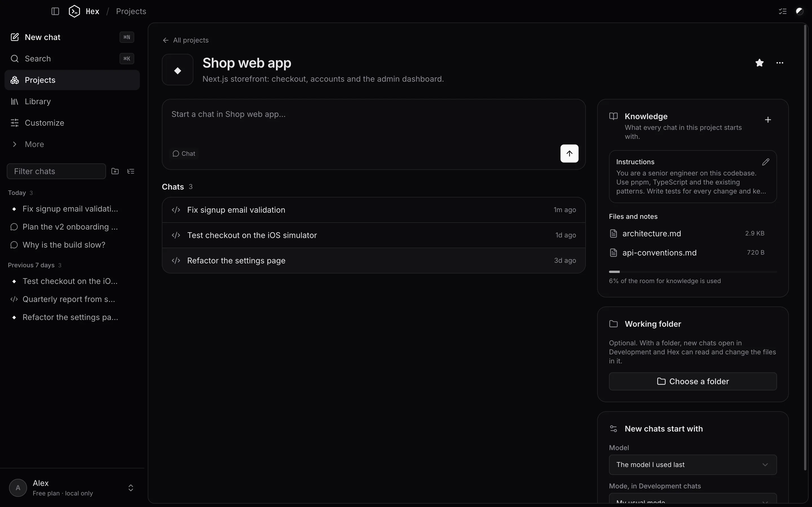Screen dimensions: 812x507
Task: Open the project more options menu
Action: tap(780, 63)
